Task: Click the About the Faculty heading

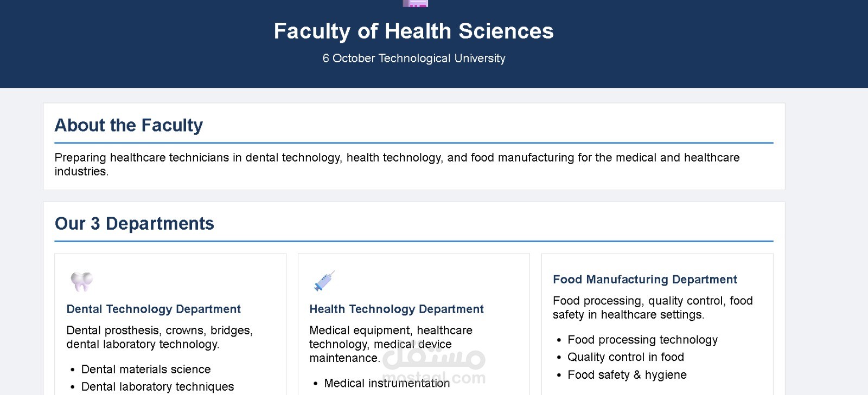Action: [129, 126]
